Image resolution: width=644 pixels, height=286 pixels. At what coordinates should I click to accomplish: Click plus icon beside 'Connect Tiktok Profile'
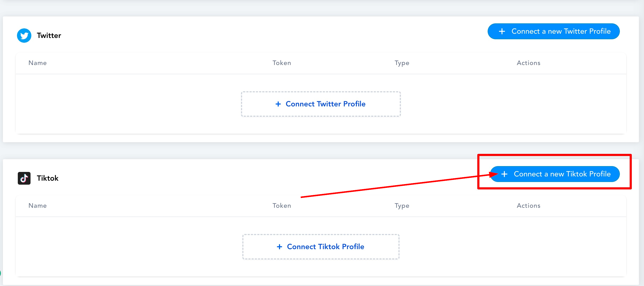pos(279,247)
